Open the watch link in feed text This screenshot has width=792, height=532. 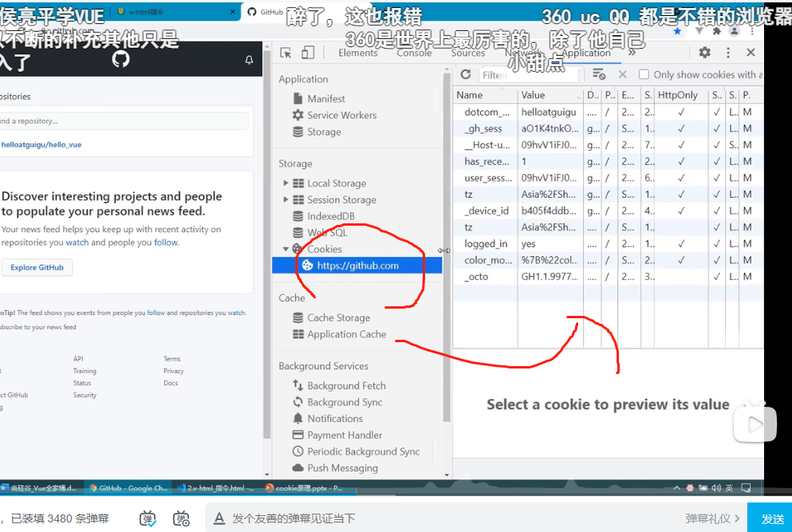click(x=77, y=242)
